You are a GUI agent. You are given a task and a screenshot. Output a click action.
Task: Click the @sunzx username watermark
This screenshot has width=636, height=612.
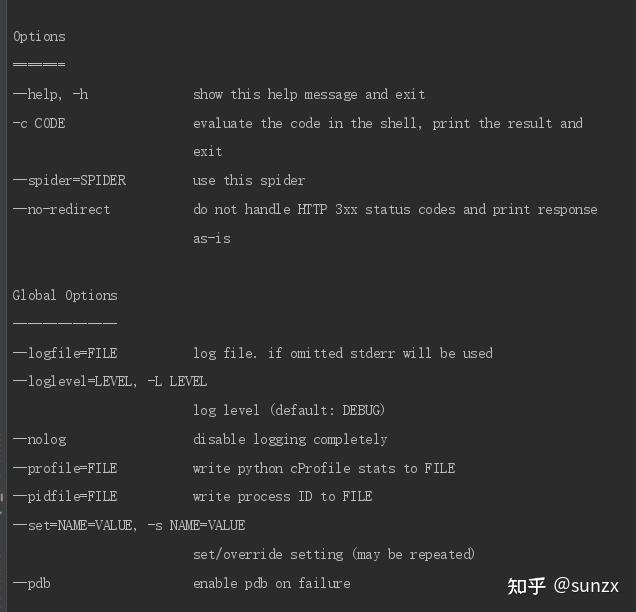[x=586, y=586]
